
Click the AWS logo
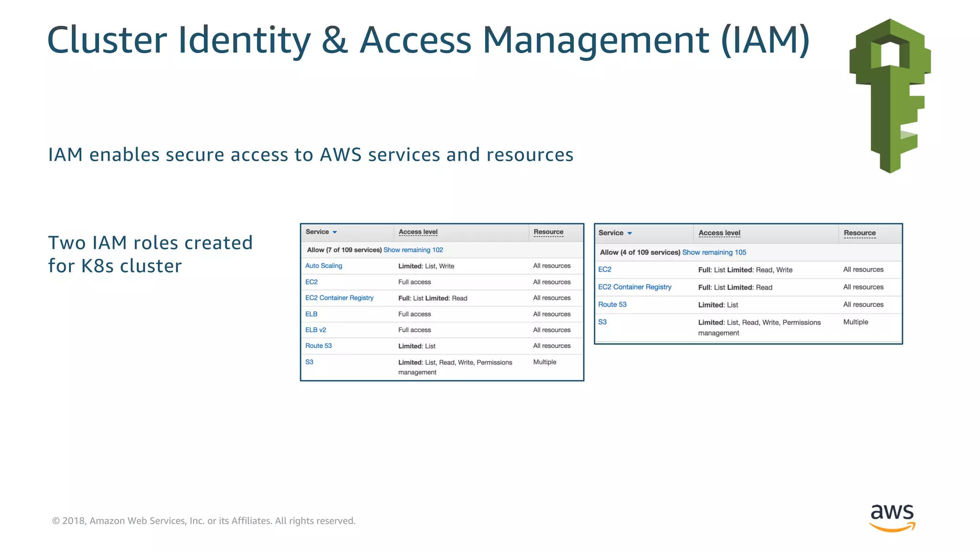point(892,518)
